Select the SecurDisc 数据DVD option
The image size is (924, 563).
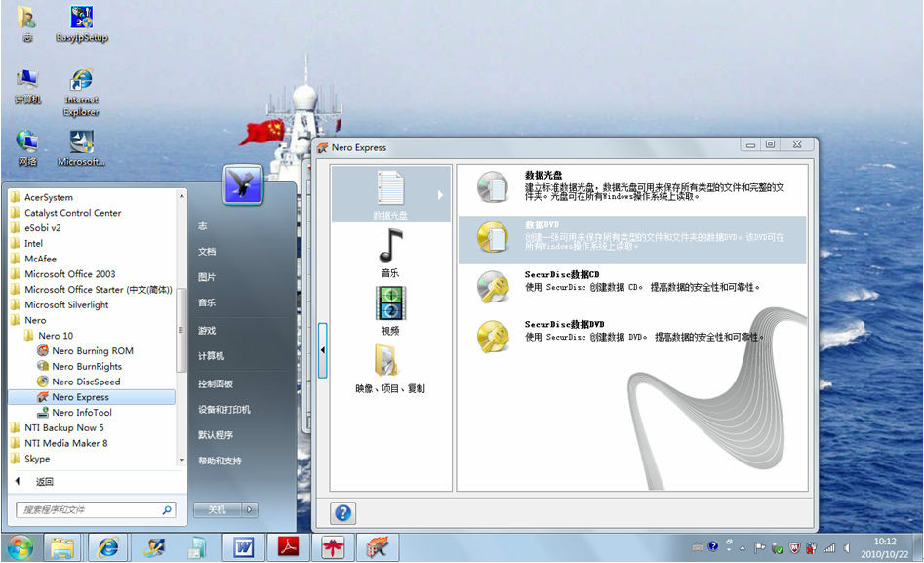631,336
